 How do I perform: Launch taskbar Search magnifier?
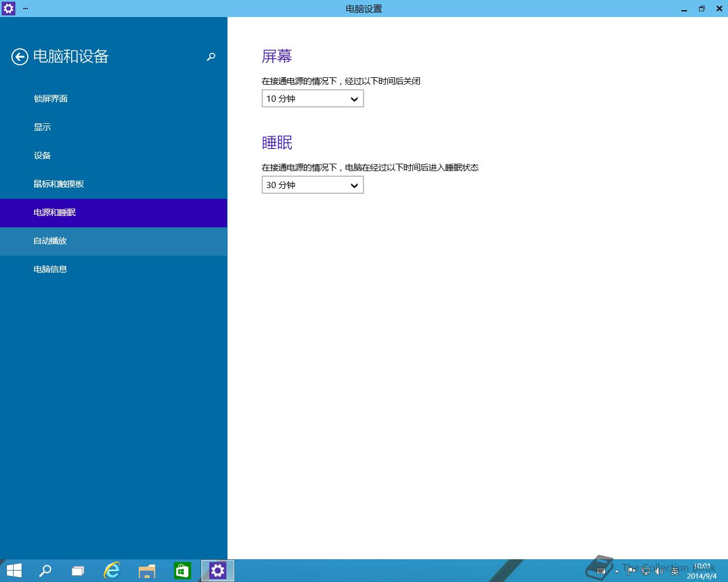pyautogui.click(x=45, y=571)
